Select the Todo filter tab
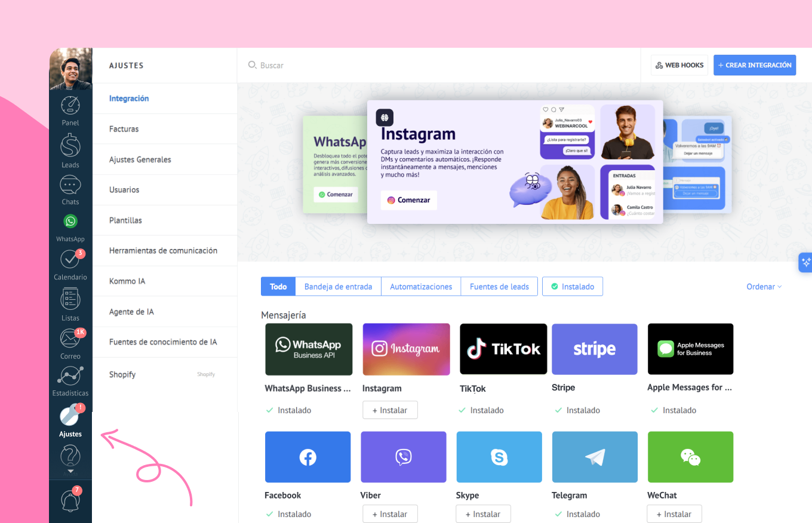 pos(278,287)
